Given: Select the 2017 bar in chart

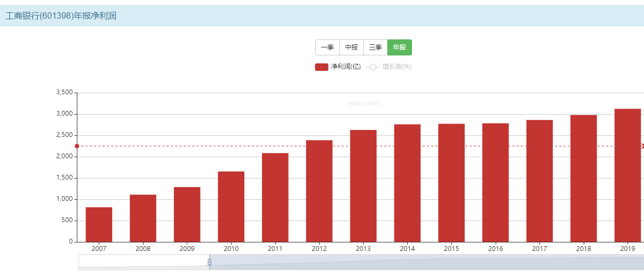Looking at the screenshot, I should [539, 181].
